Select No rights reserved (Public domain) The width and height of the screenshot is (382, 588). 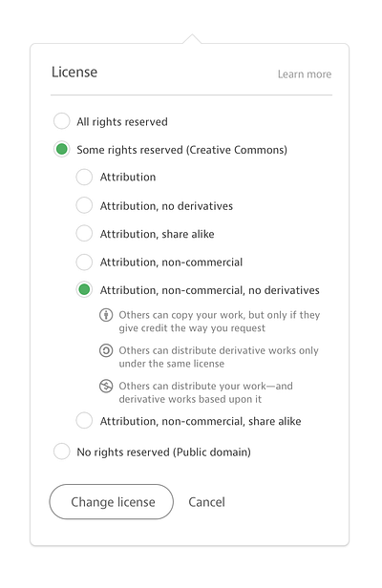[x=61, y=451]
